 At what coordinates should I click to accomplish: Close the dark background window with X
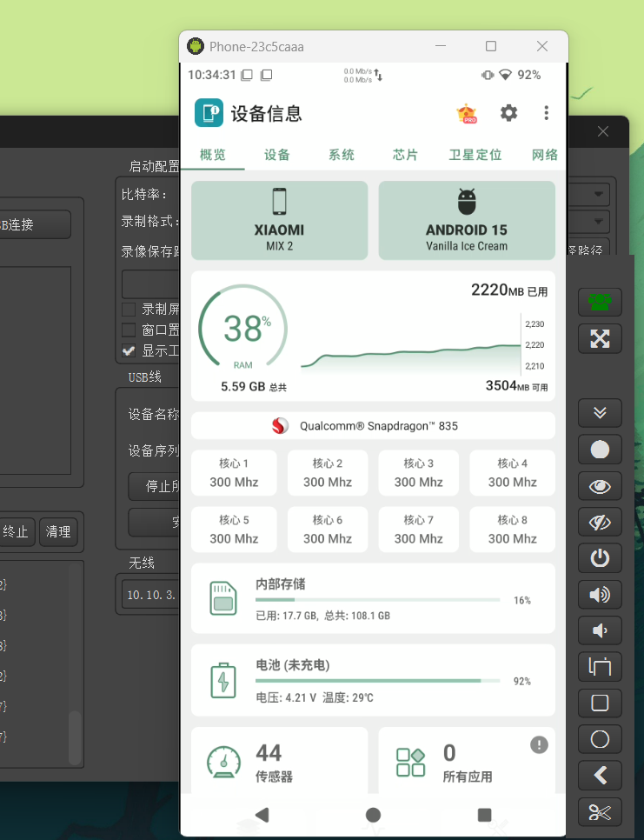pos(603,132)
